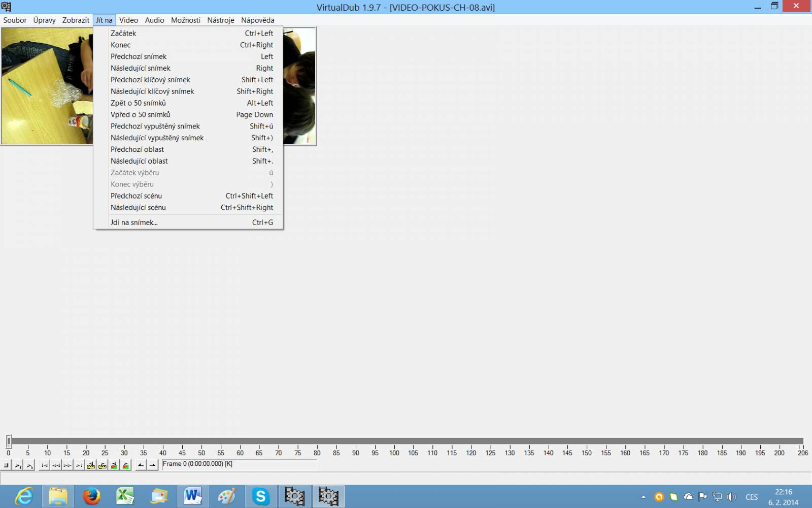The image size is (812, 508).
Task: Click the frame position text field
Action: click(239, 464)
